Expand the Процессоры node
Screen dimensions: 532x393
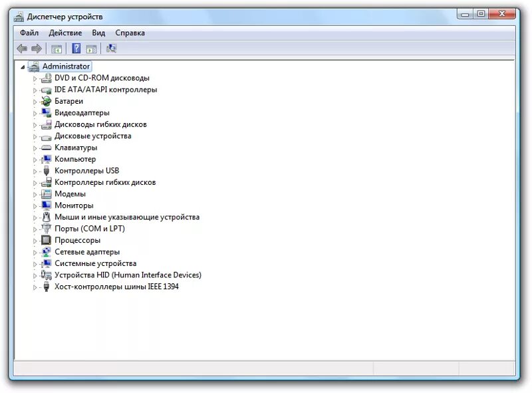35,241
